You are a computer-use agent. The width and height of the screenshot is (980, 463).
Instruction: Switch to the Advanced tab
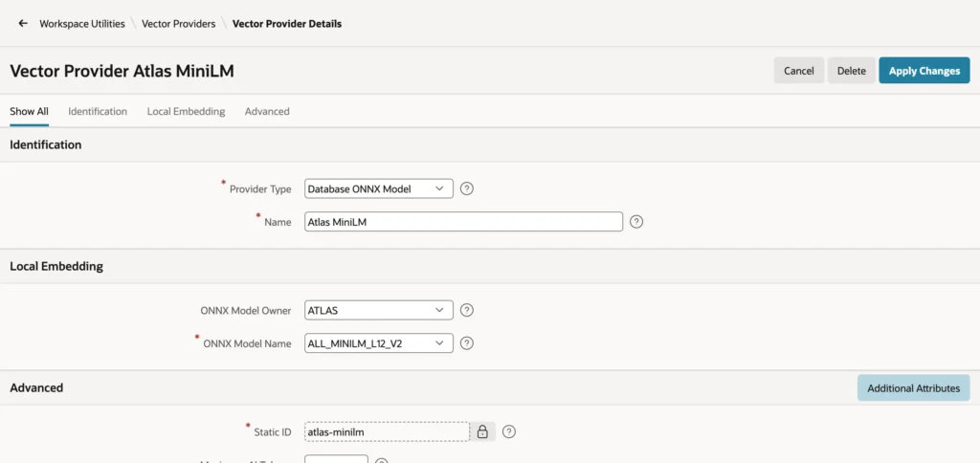click(267, 111)
